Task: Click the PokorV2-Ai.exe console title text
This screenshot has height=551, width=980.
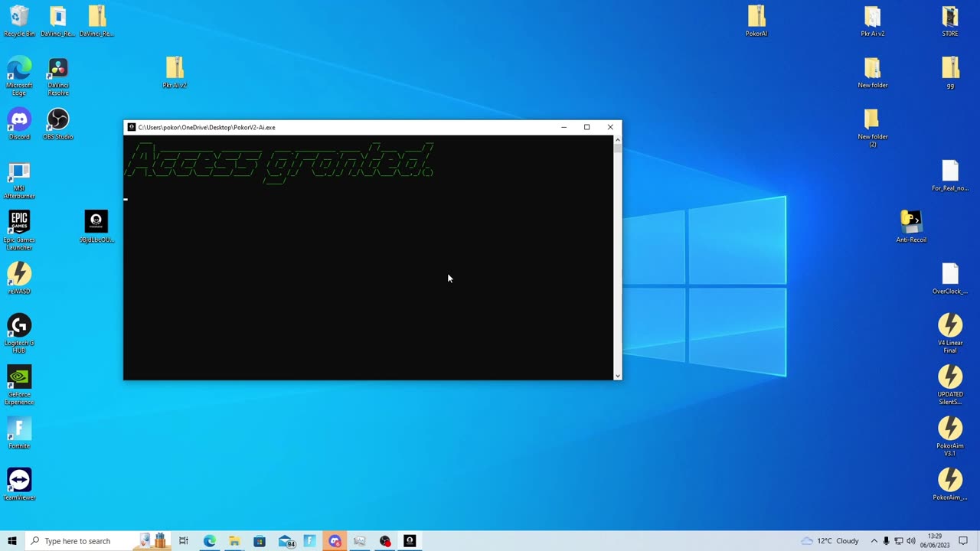Action: tap(207, 128)
